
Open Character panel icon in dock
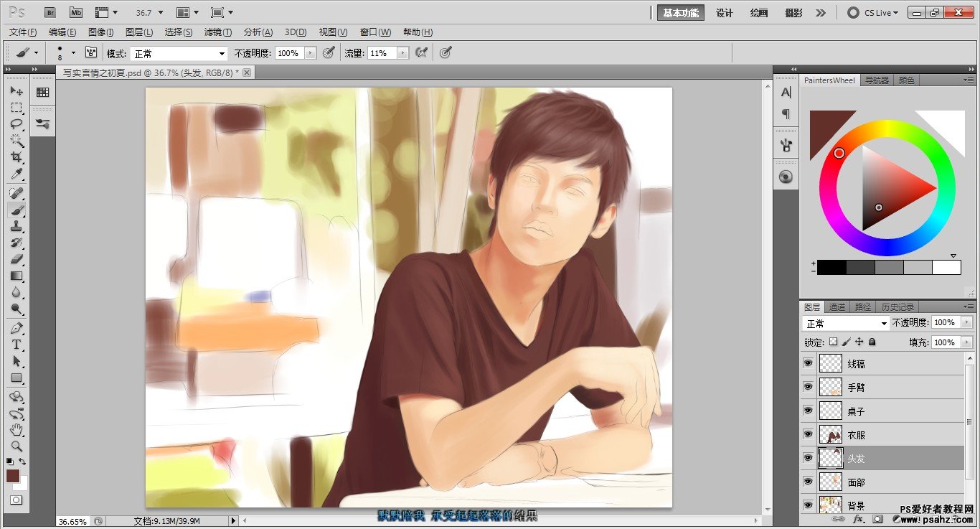tap(786, 92)
